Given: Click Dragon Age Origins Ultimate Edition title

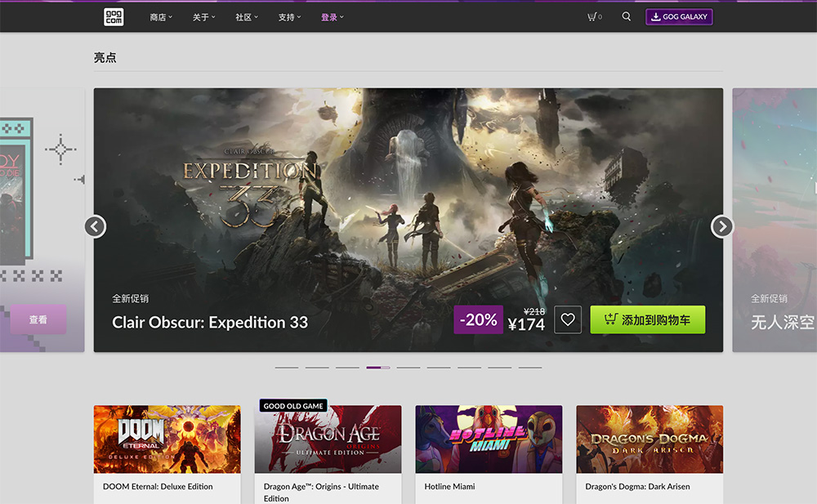Looking at the screenshot, I should tap(321, 492).
